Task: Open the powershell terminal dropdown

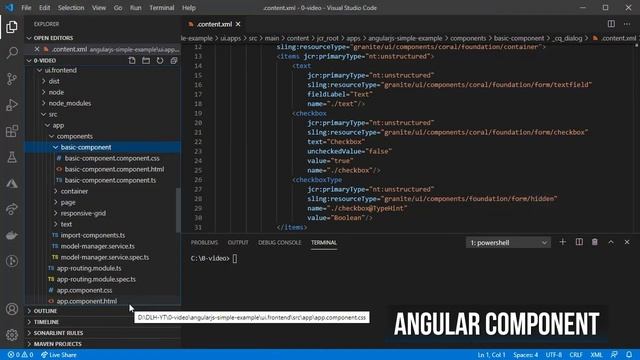Action: pos(508,242)
